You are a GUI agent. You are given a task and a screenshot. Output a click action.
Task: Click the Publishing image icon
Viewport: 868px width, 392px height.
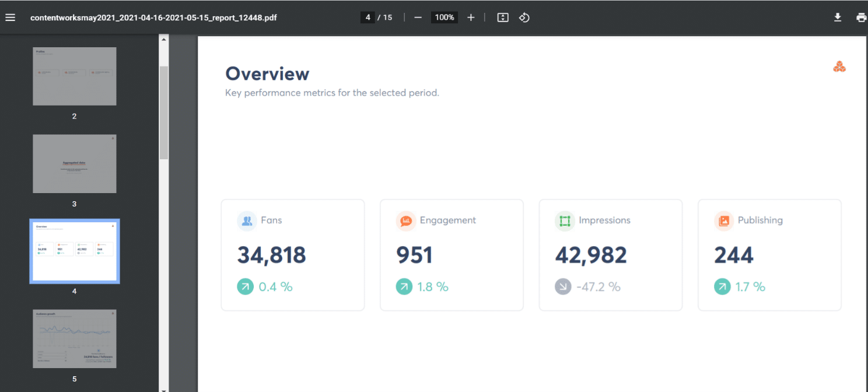coord(724,221)
